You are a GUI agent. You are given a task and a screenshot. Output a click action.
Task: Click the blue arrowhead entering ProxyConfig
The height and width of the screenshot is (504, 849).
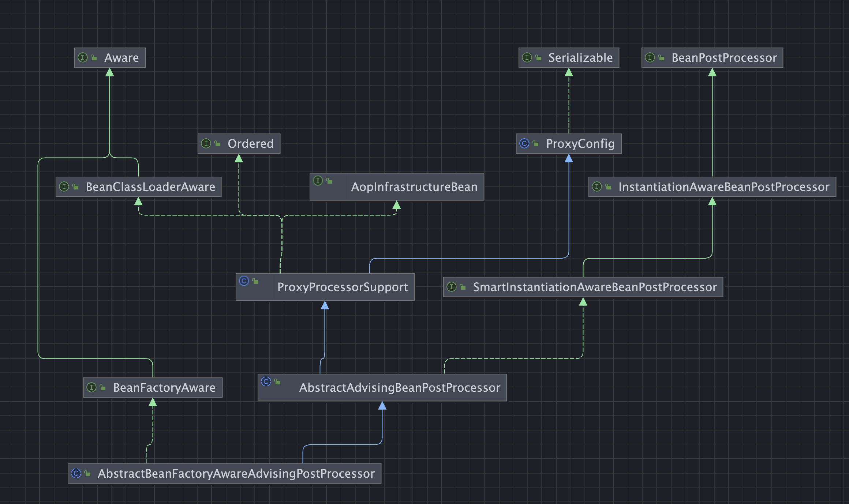pos(569,158)
